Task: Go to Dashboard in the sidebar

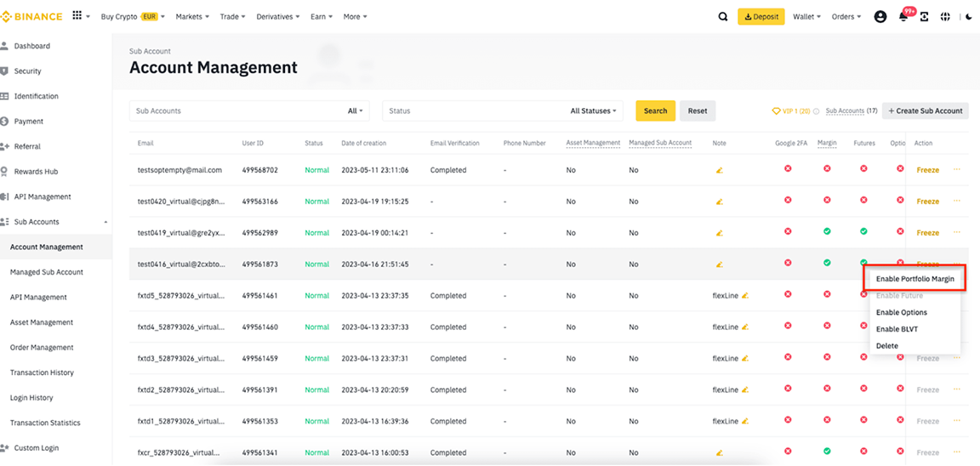Action: click(31, 46)
